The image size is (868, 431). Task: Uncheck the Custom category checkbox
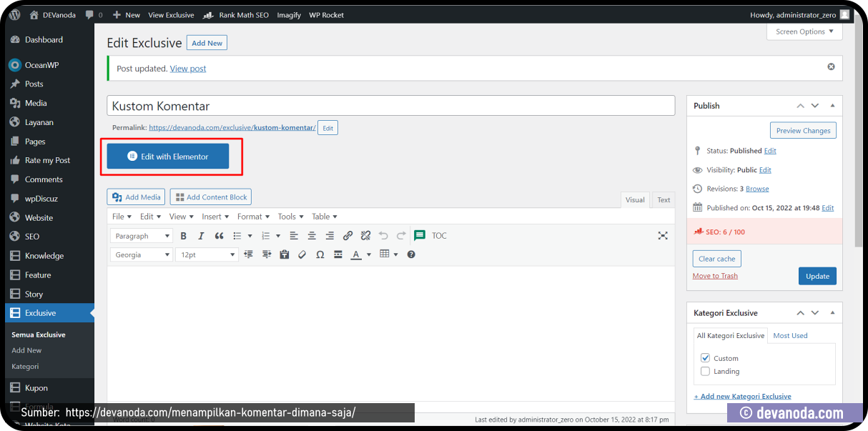(706, 358)
